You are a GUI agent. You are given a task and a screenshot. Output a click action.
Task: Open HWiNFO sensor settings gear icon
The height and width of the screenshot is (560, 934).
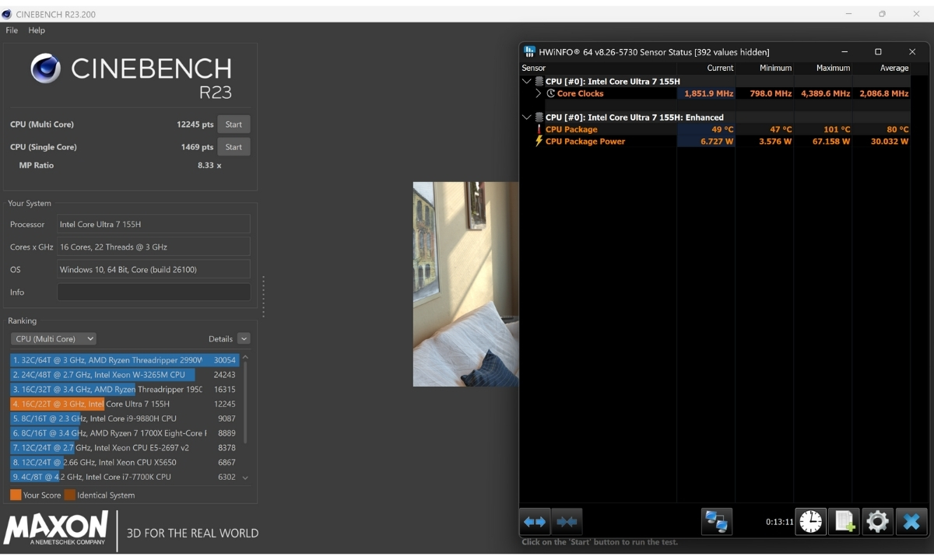tap(877, 521)
